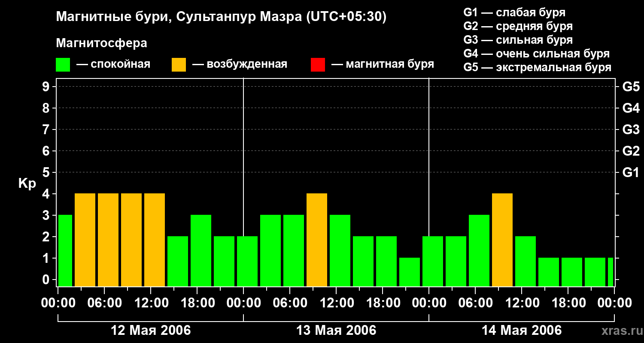Click the narrow first green bar at chart start
This screenshot has width=644, height=343.
tap(65, 250)
